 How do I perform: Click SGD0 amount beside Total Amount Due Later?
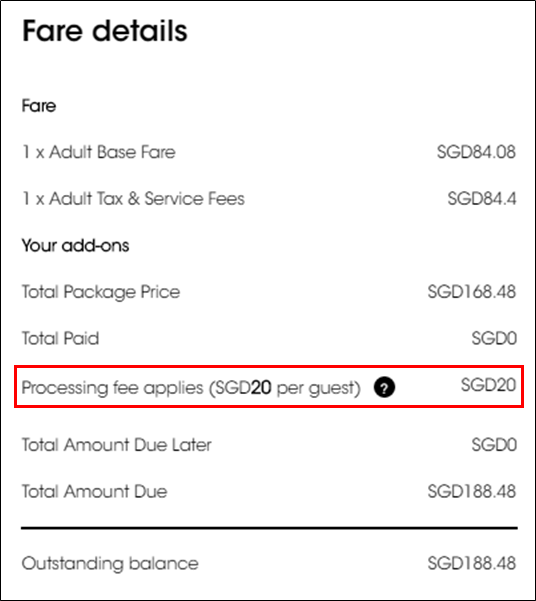click(494, 445)
